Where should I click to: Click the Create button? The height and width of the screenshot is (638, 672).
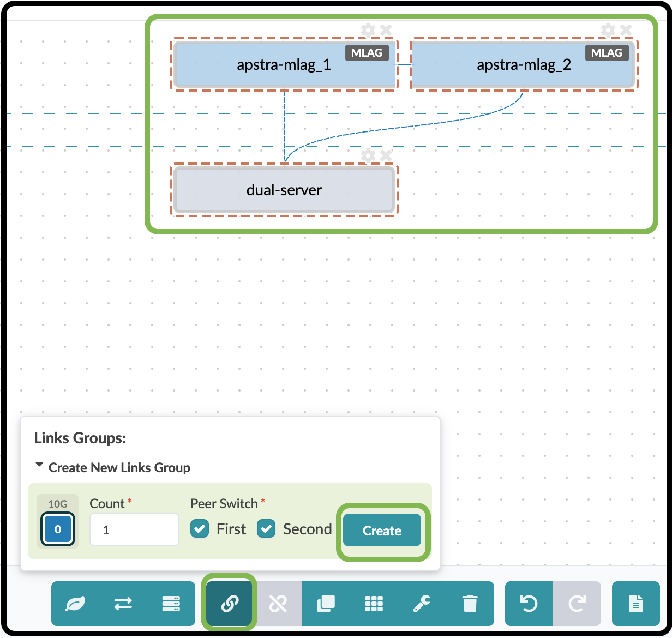tap(382, 531)
